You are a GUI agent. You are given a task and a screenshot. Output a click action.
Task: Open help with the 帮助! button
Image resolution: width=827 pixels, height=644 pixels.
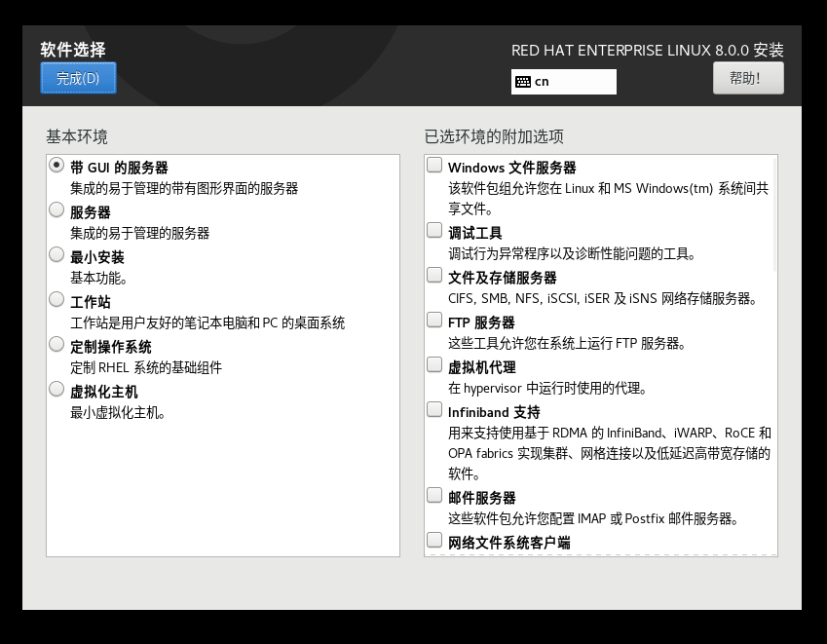pyautogui.click(x=748, y=78)
